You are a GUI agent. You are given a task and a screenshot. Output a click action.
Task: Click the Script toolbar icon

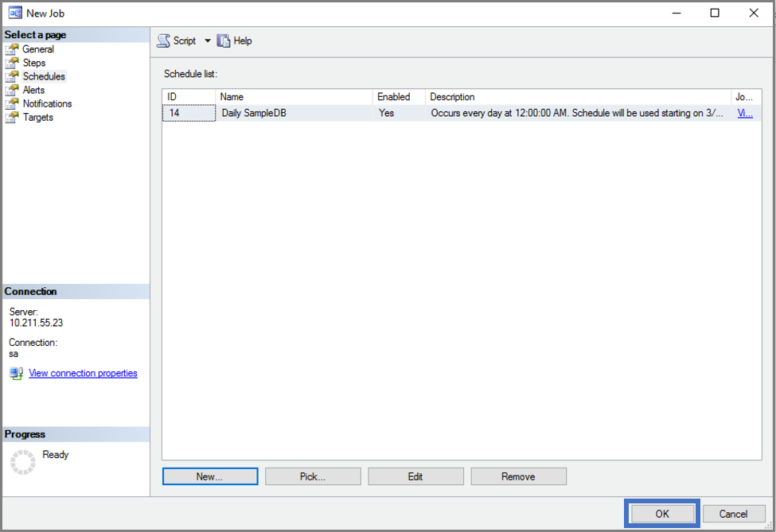tap(163, 41)
